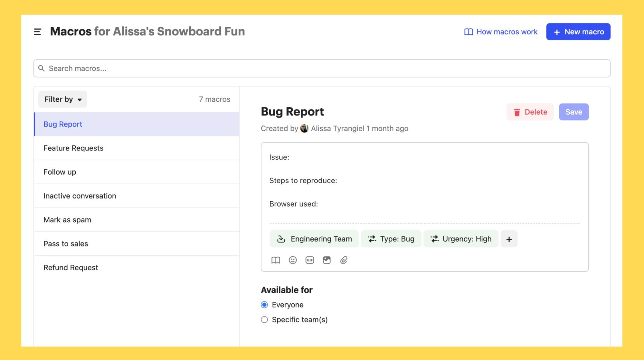644x360 pixels.
Task: Open the Inactive conversation macro
Action: tap(137, 196)
